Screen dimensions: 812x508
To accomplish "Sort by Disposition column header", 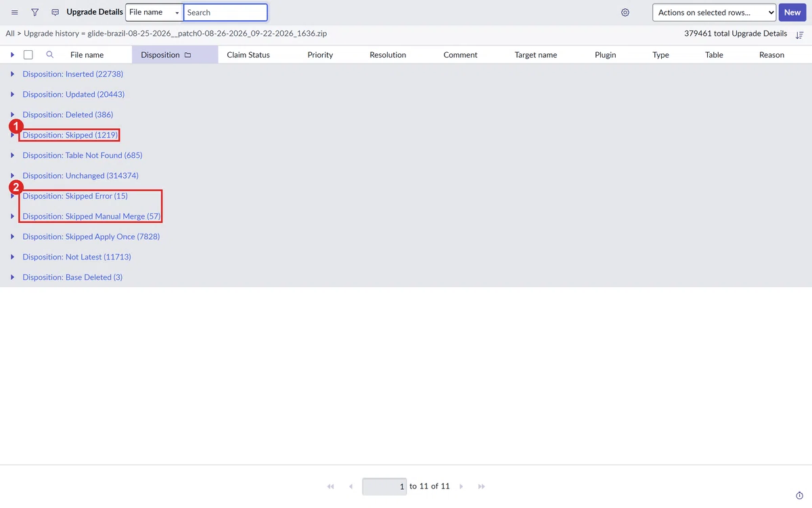I will (160, 55).
